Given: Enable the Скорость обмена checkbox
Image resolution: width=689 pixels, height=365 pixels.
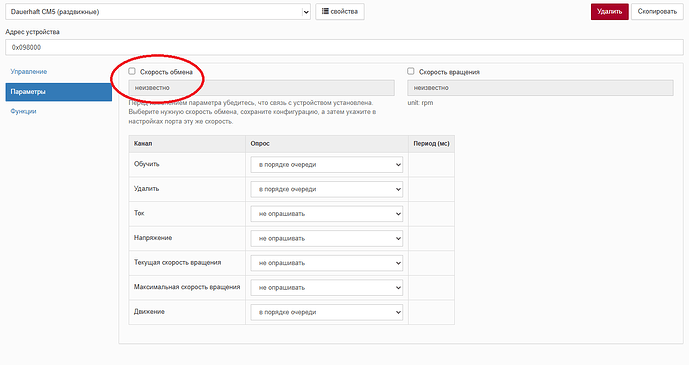Looking at the screenshot, I should tap(132, 71).
